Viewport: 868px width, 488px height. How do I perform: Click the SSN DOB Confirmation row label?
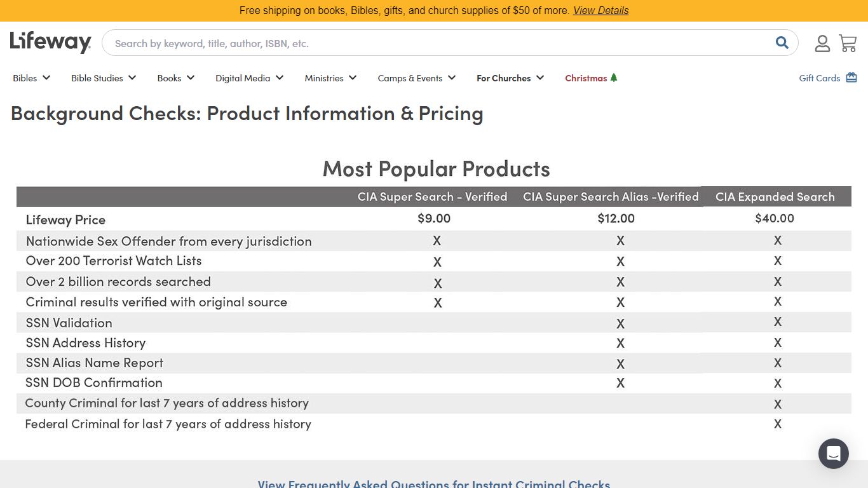pos(94,383)
